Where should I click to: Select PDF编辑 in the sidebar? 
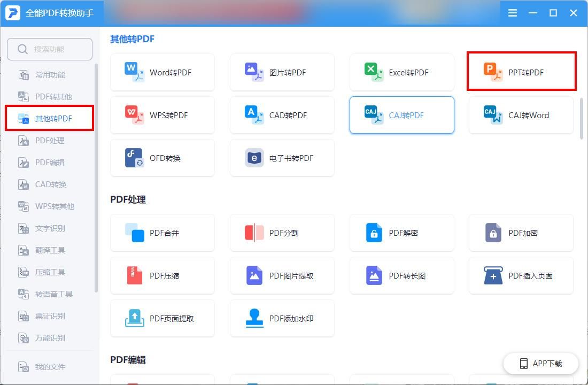click(50, 163)
